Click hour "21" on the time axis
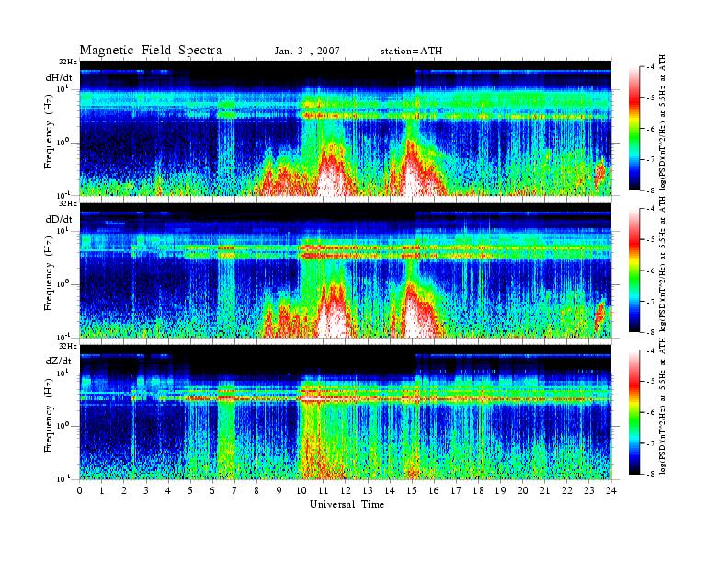 (544, 490)
